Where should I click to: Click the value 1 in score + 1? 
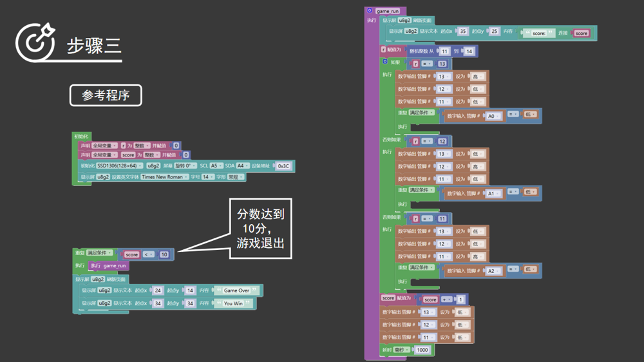[x=460, y=300]
